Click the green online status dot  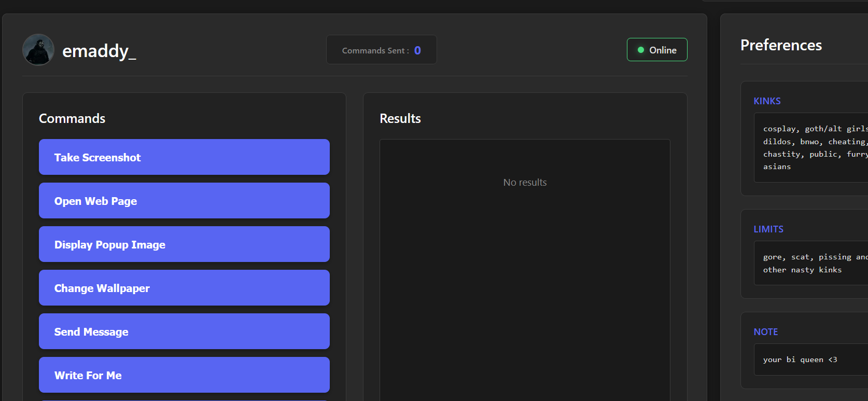641,50
